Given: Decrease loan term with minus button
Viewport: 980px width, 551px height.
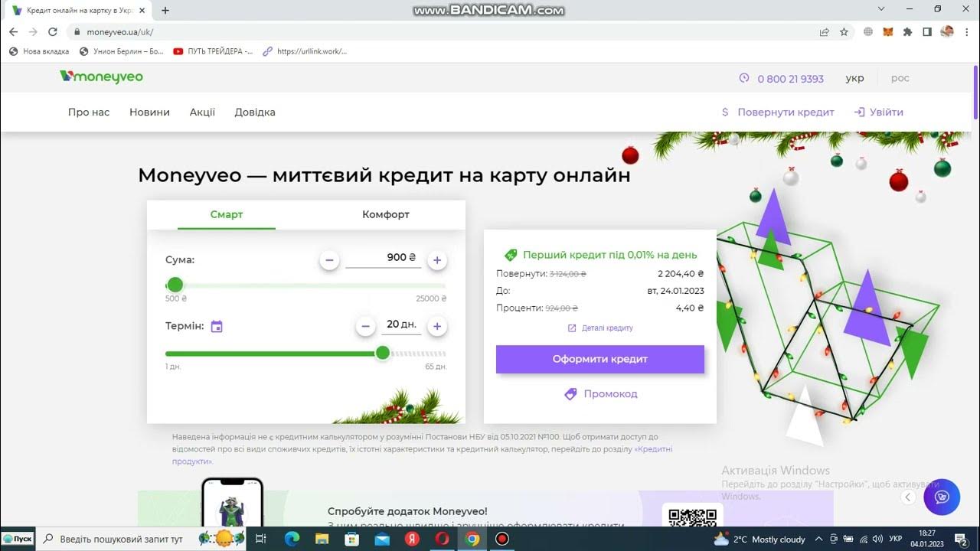Looking at the screenshot, I should point(366,327).
